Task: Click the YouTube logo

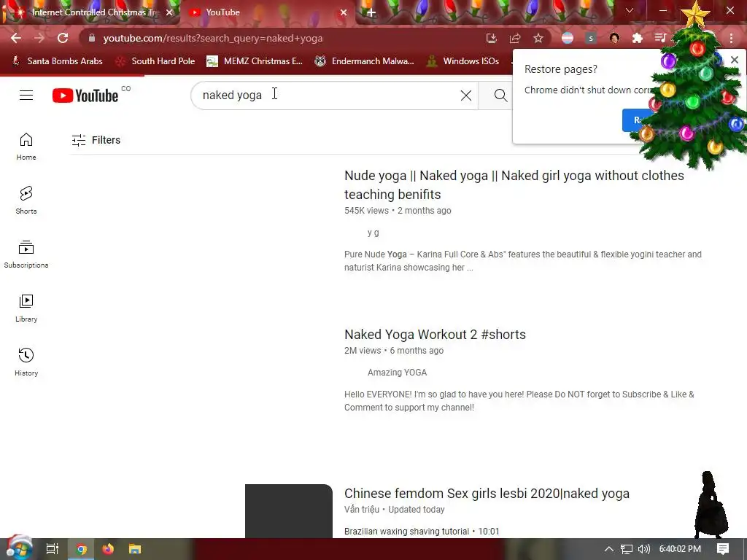Action: coord(85,96)
